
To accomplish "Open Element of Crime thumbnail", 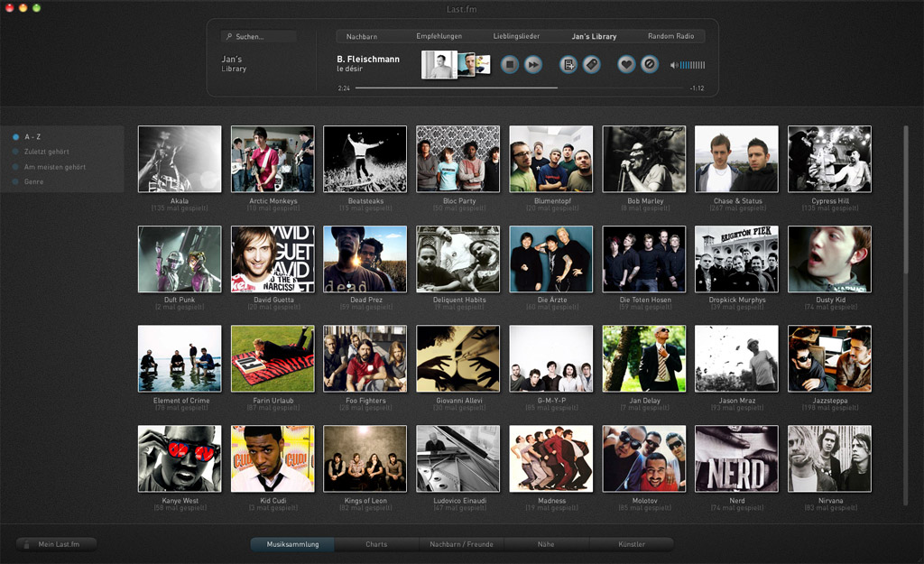I will click(x=180, y=358).
